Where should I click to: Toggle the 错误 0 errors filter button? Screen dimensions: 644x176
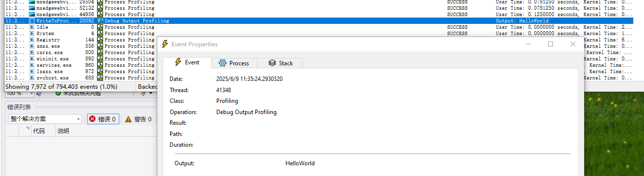103,119
